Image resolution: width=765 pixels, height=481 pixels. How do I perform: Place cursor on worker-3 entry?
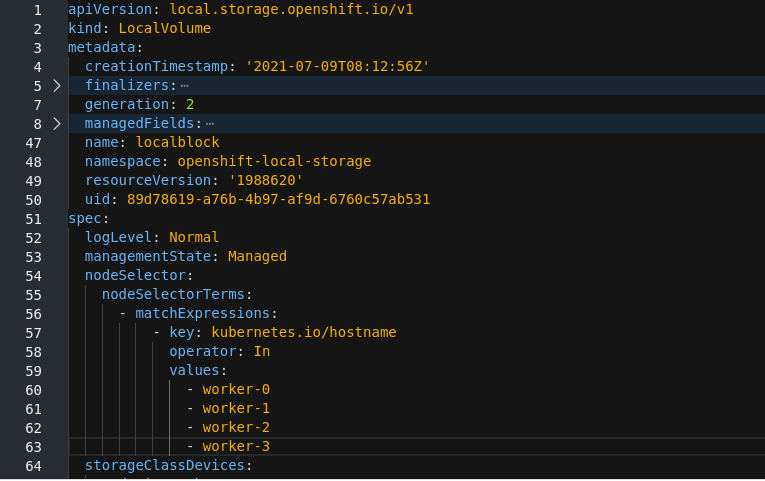(236, 447)
